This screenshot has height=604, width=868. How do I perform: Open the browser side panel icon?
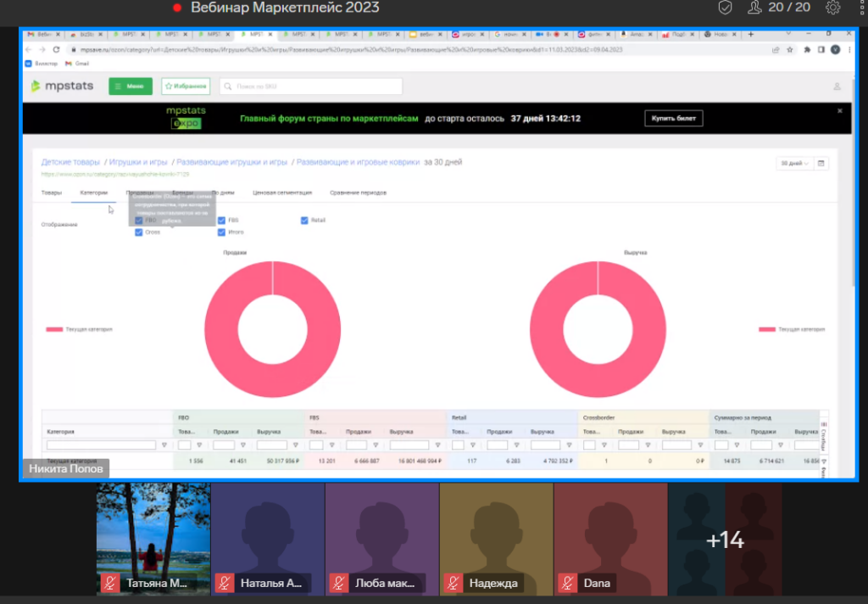point(821,49)
